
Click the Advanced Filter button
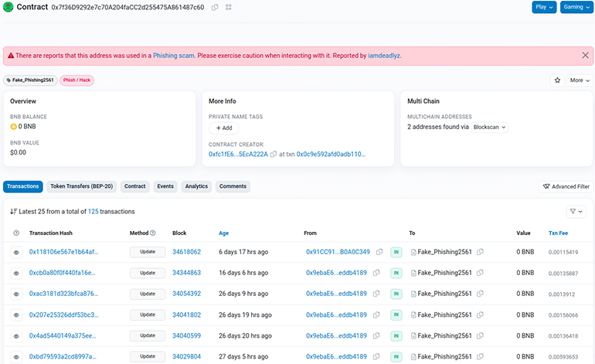(x=566, y=186)
